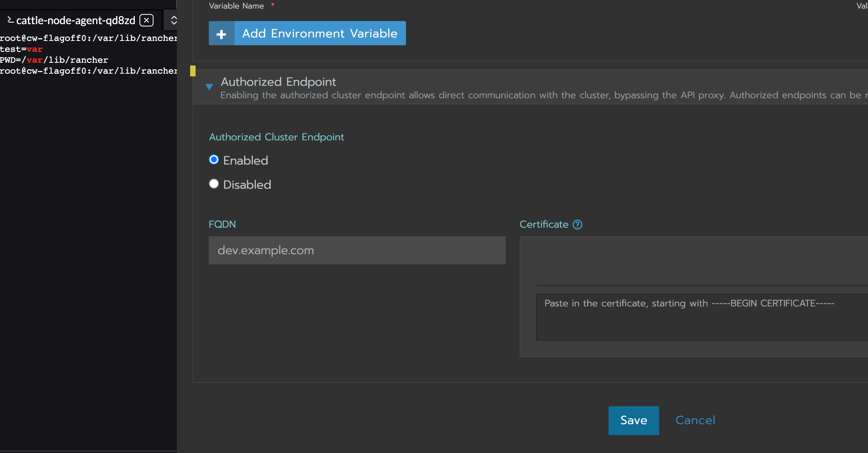Select the Disabled radio button
Viewport: 868px width, 453px height.
214,184
